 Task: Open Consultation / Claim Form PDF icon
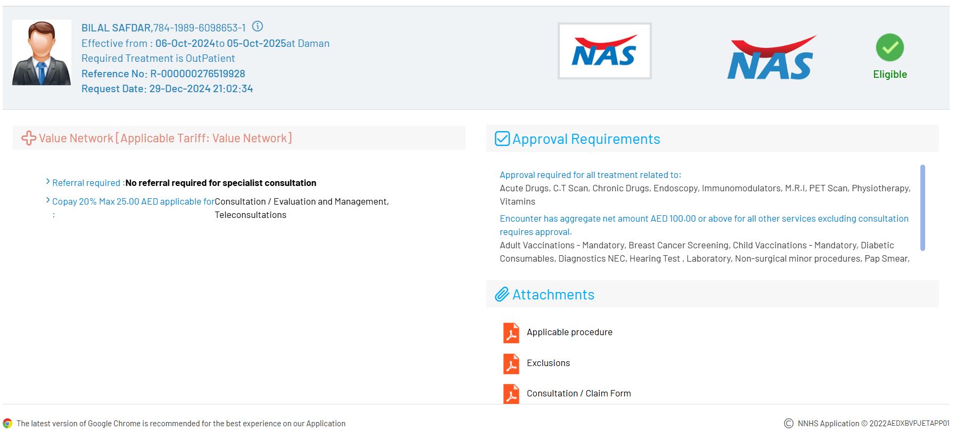[x=511, y=394]
